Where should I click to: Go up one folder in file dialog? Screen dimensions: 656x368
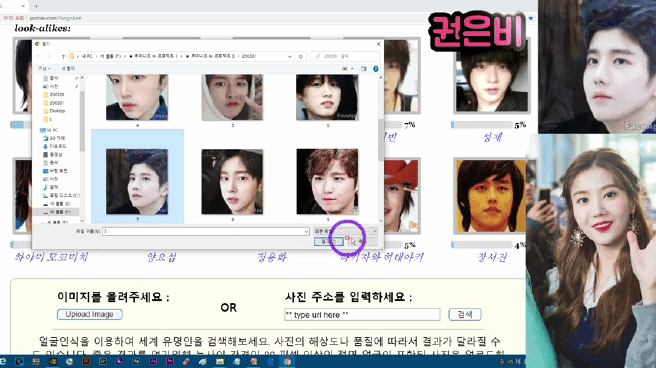[x=64, y=56]
